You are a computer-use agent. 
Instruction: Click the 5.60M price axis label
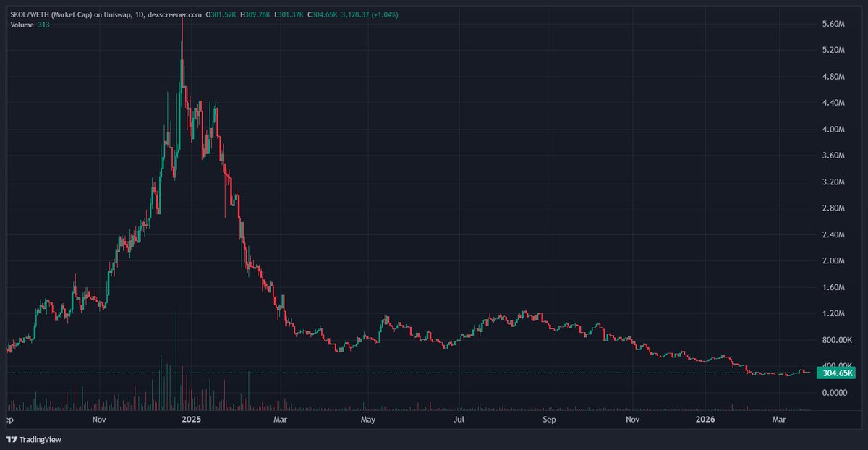835,25
